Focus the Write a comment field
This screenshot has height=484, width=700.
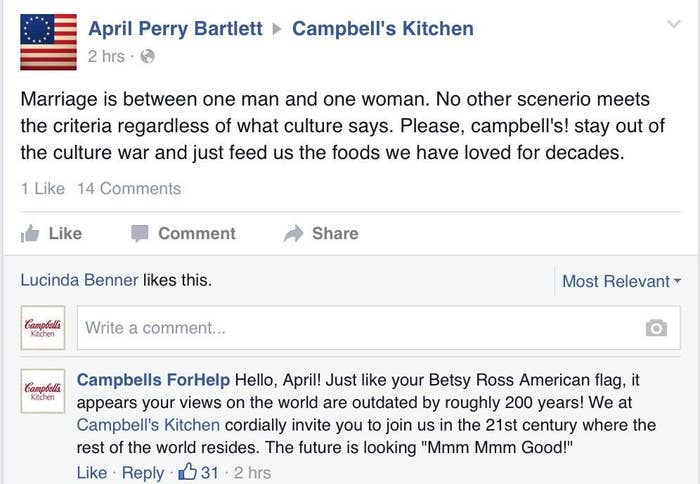tap(379, 328)
